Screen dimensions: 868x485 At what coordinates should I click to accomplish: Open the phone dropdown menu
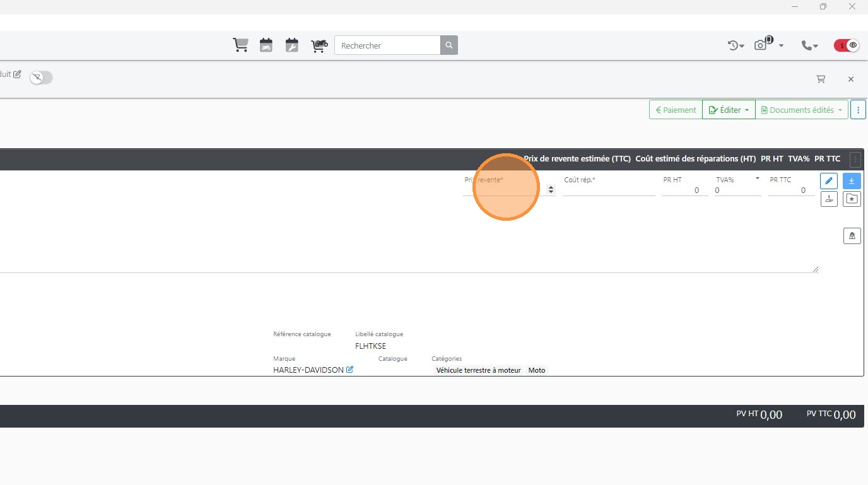coord(809,45)
